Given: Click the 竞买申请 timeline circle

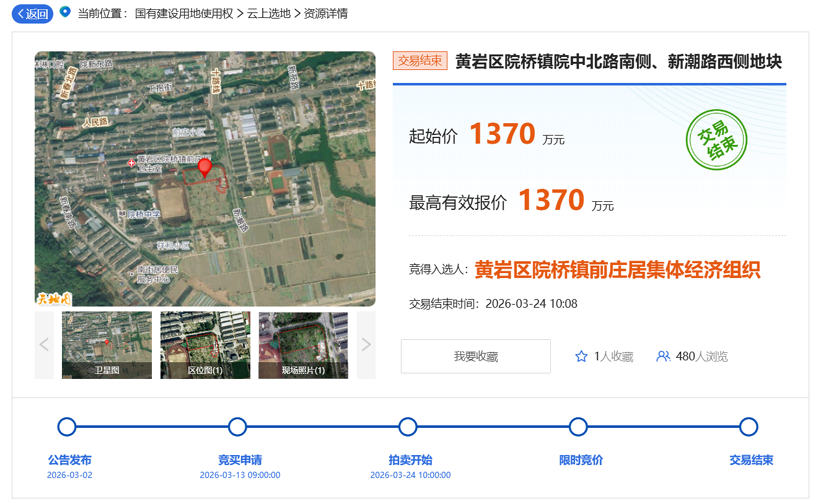Looking at the screenshot, I should coord(237,427).
